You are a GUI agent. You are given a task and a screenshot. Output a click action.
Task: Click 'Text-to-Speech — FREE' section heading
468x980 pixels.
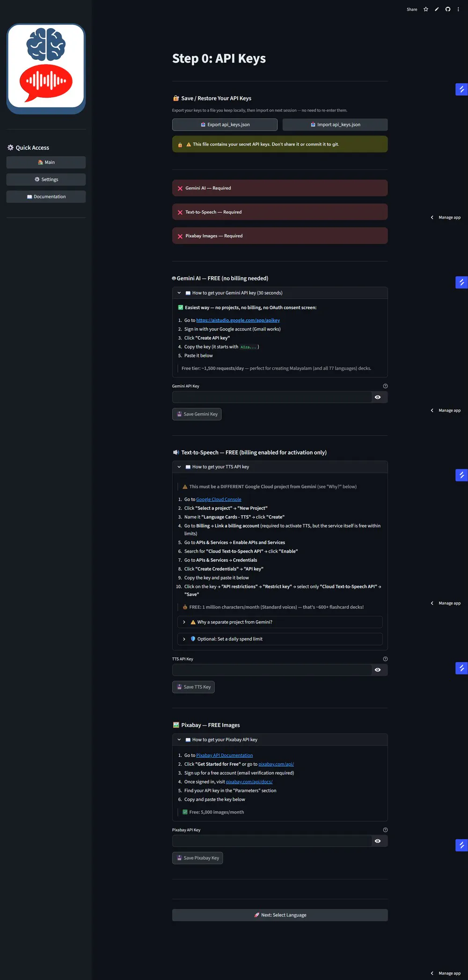249,452
